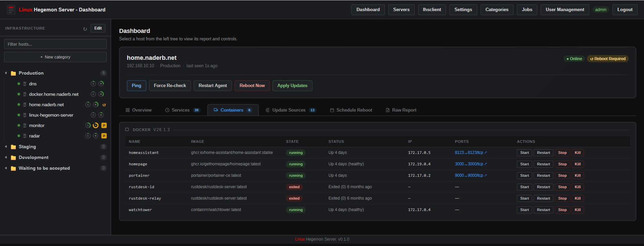The height and width of the screenshot is (246, 644).
Task: Click Force Re-check
Action: (x=170, y=86)
